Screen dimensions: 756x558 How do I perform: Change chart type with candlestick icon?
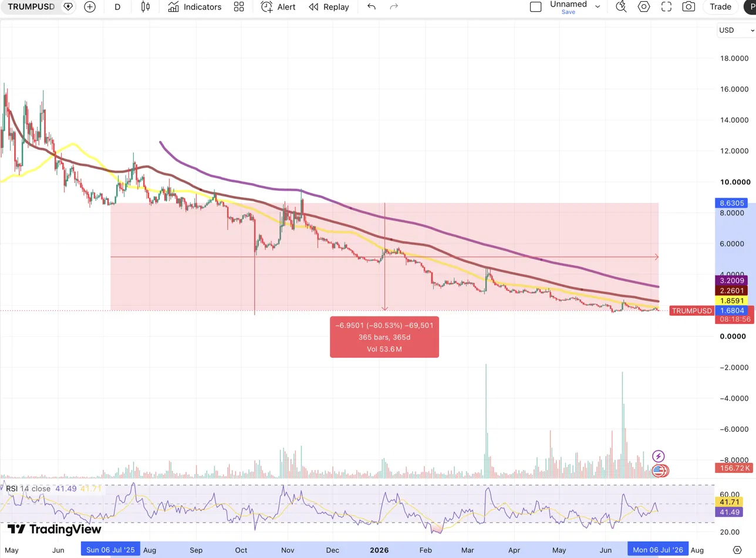[x=146, y=7]
